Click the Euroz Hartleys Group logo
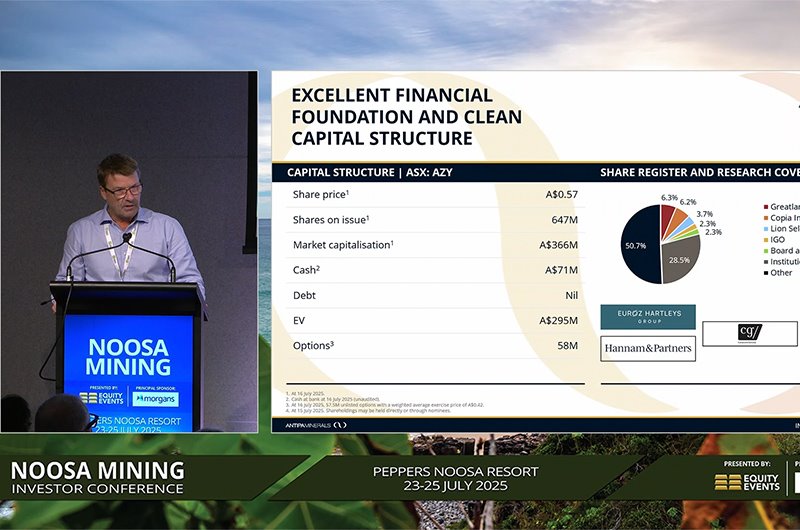This screenshot has width=800, height=530. point(647,317)
